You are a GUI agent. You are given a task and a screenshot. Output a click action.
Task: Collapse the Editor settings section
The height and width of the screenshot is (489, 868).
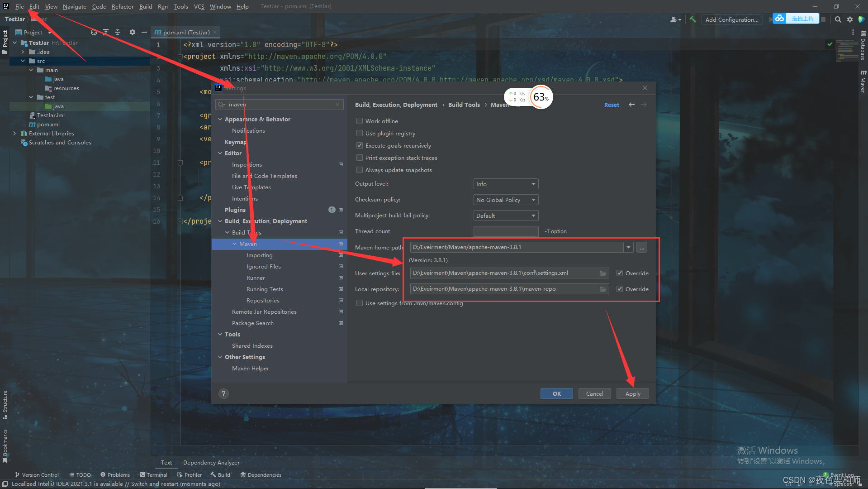(220, 153)
